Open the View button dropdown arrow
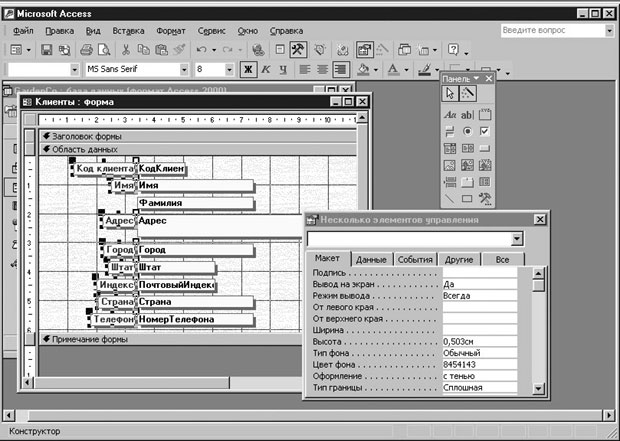The image size is (620, 441). click(28, 50)
